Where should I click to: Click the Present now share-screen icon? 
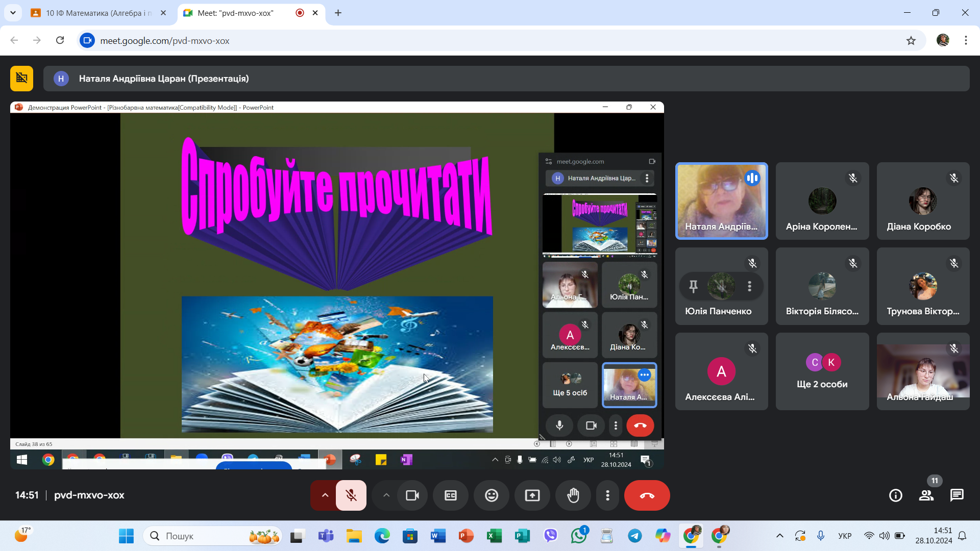pyautogui.click(x=532, y=495)
